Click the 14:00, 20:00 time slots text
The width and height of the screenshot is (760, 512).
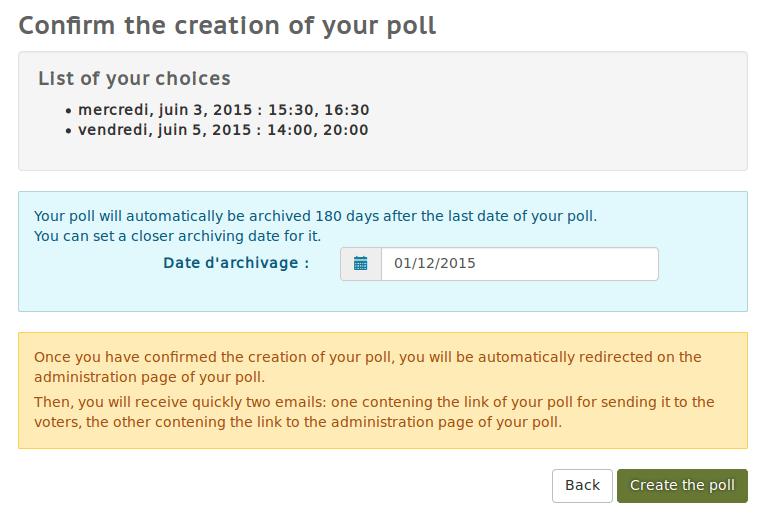pos(317,130)
